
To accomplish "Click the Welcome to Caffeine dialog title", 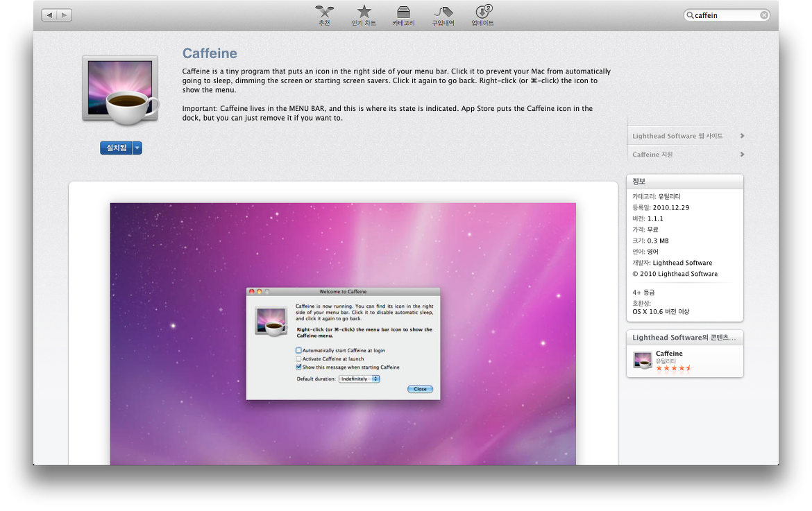I will 343,292.
